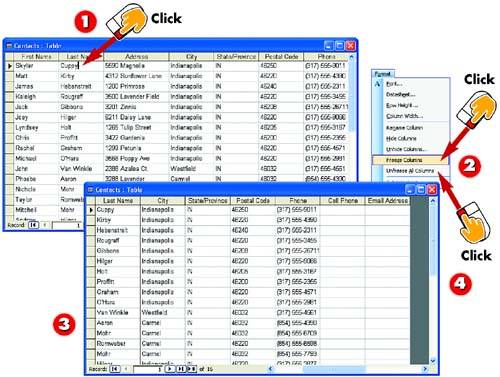Image resolution: width=500 pixels, height=377 pixels.
Task: Choose Hide Columns from Format menu
Action: 401,138
